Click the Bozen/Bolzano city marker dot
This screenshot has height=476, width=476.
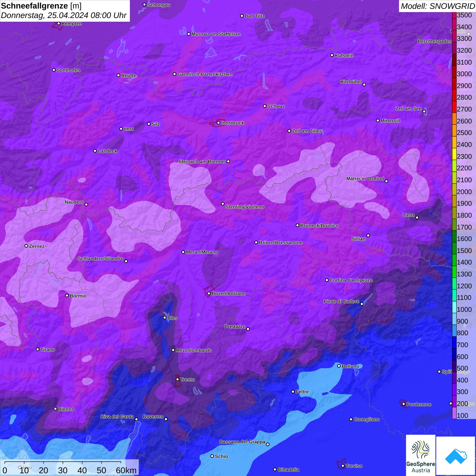(x=209, y=293)
